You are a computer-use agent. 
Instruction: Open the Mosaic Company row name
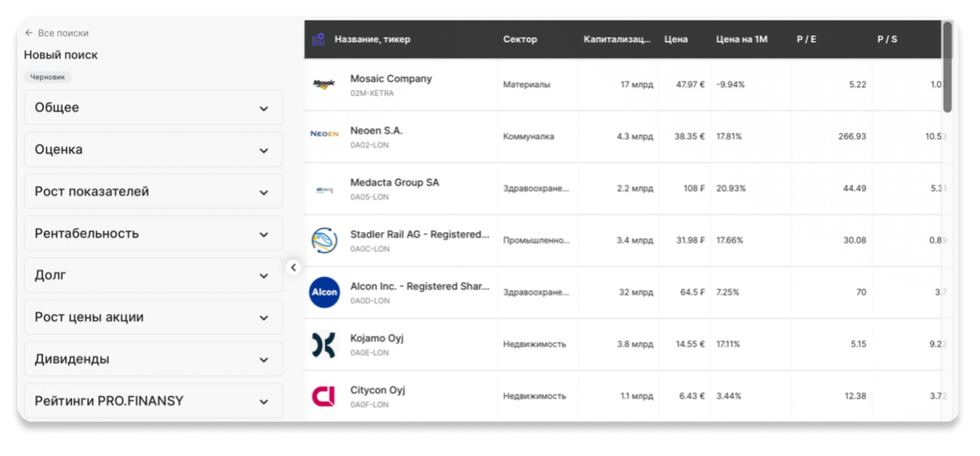click(x=391, y=79)
